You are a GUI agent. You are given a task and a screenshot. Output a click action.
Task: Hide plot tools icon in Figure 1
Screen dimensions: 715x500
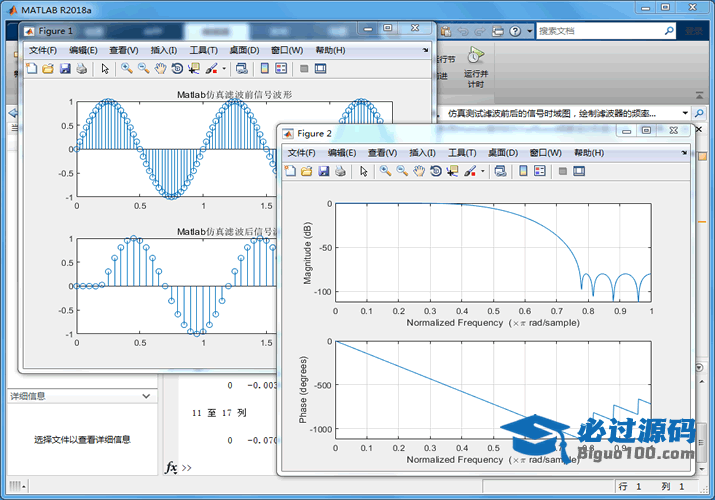pyautogui.click(x=304, y=69)
